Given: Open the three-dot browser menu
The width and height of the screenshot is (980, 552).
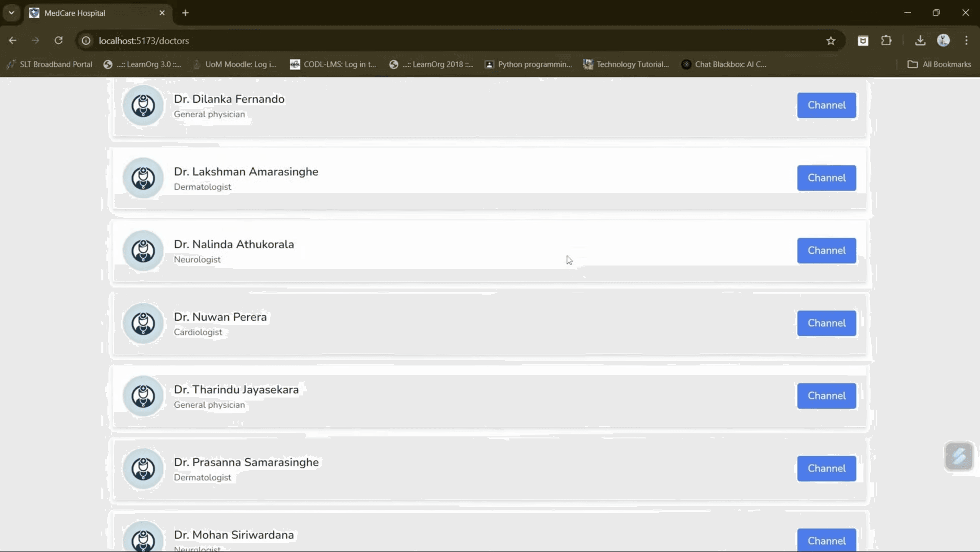Looking at the screenshot, I should pyautogui.click(x=967, y=40).
